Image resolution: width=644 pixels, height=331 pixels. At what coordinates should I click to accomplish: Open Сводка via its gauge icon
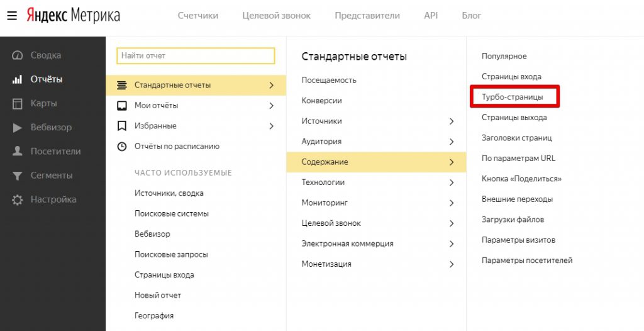pos(18,55)
